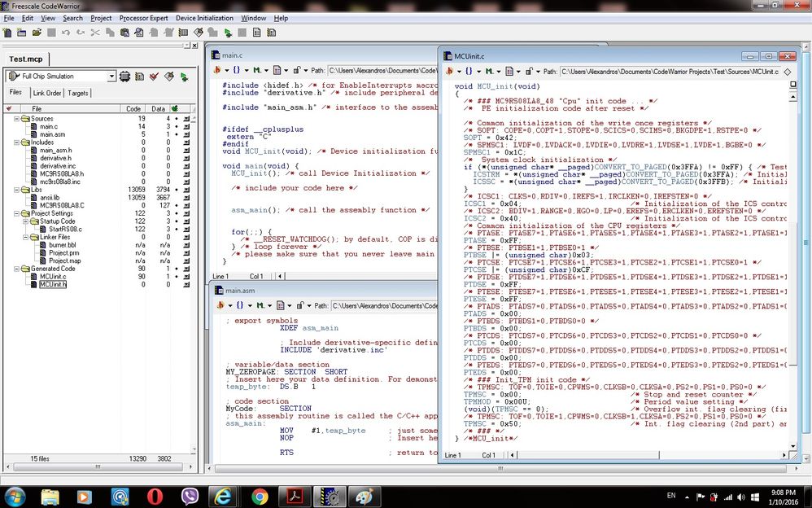Click lock icon in MCUinit.c toolbar
The image size is (812, 508).
pos(529,71)
